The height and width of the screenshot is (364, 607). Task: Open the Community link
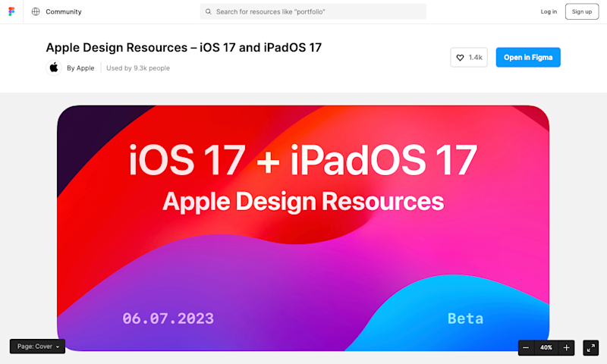click(x=64, y=11)
